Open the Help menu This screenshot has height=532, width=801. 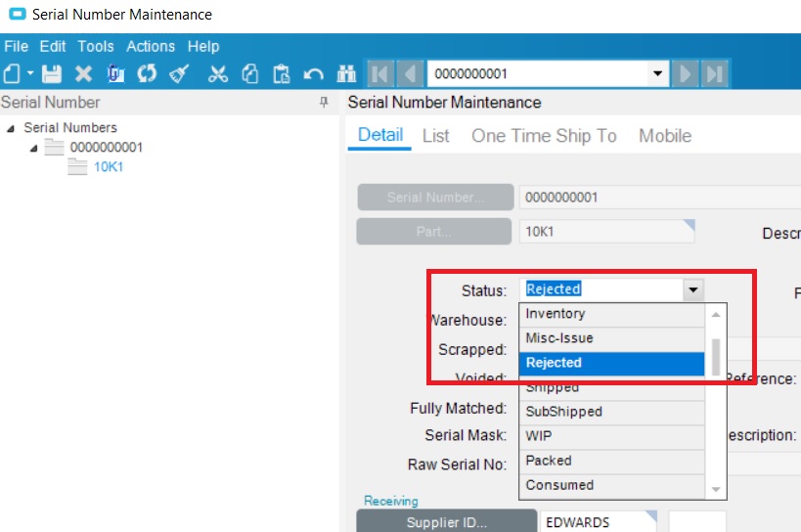click(x=203, y=47)
